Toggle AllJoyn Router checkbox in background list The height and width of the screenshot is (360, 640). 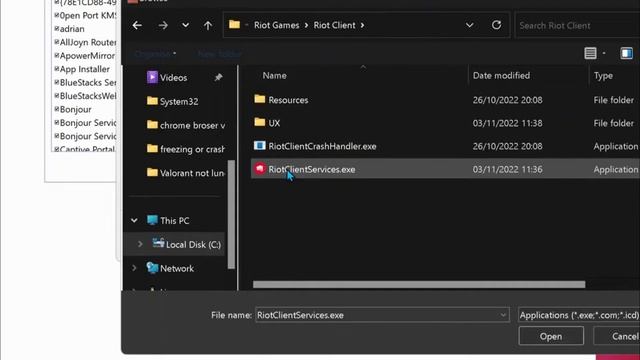click(57, 42)
